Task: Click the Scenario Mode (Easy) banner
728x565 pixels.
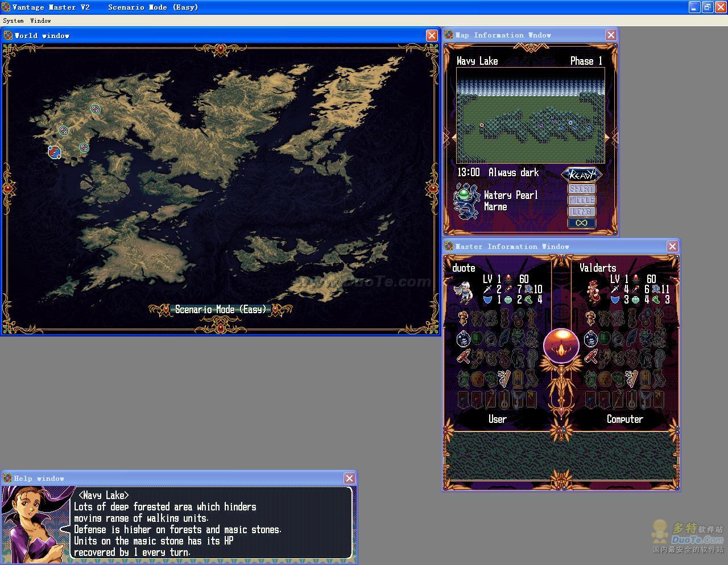Action: coord(221,309)
